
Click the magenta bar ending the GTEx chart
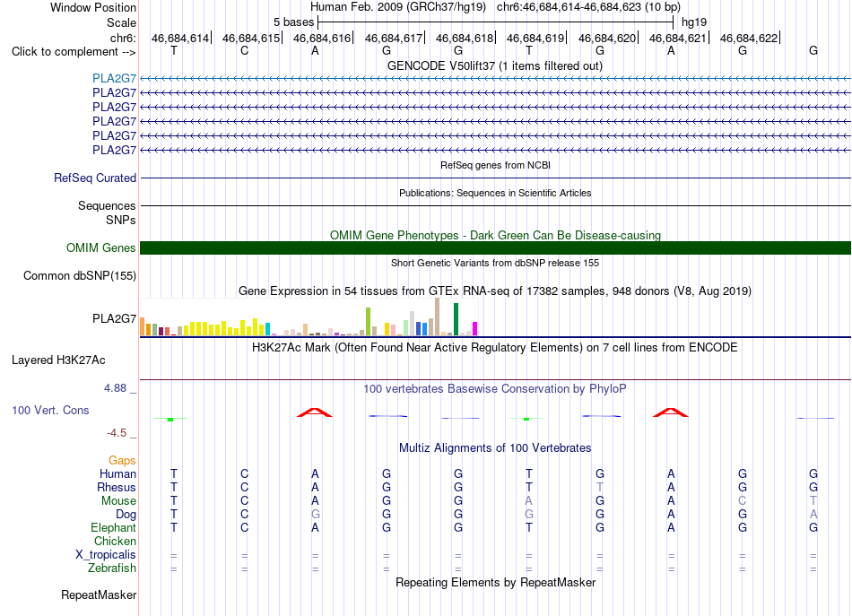click(475, 329)
